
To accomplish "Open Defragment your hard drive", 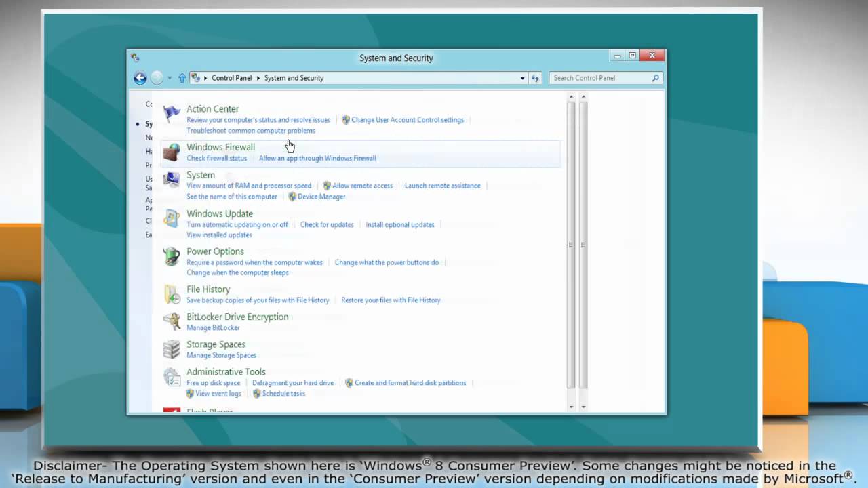I will [293, 383].
